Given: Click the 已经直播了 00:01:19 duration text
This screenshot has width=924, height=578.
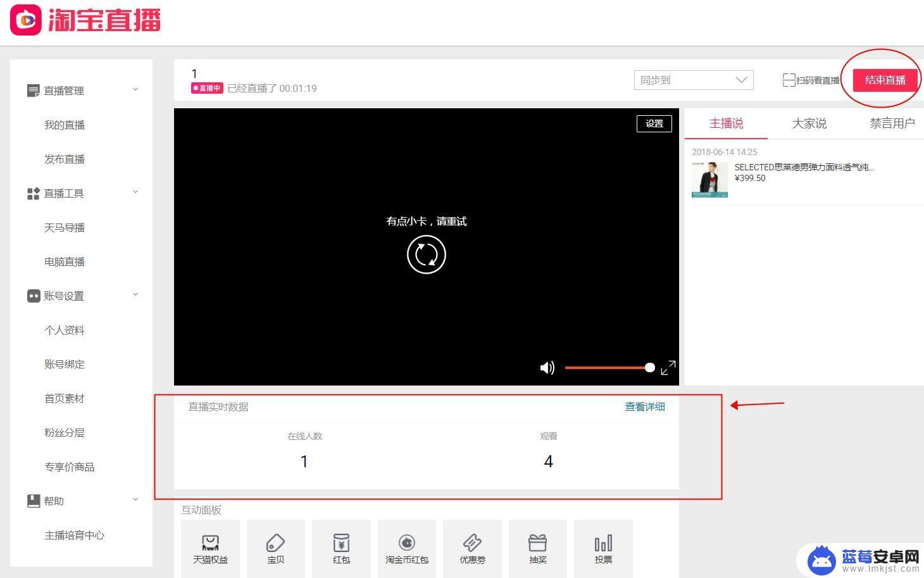Looking at the screenshot, I should [272, 89].
